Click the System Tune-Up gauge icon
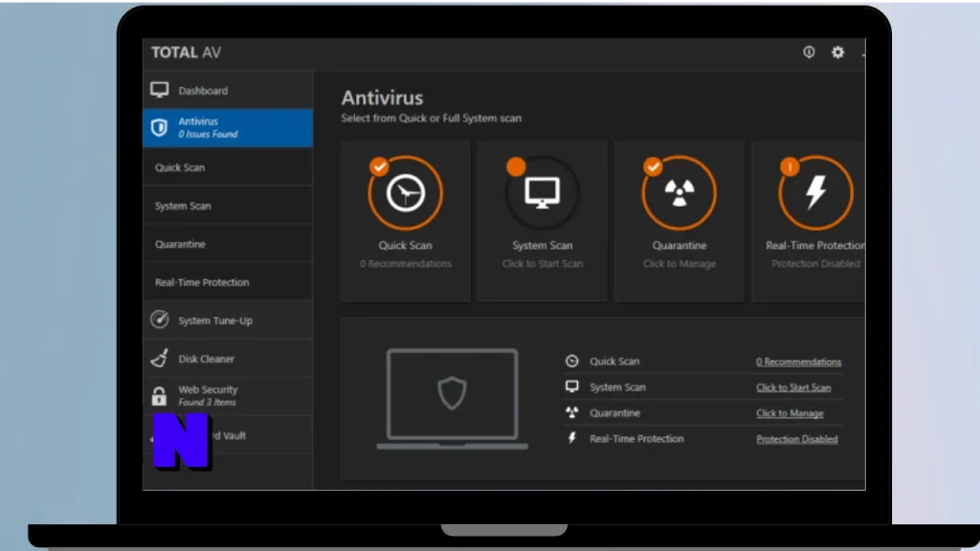 (160, 320)
